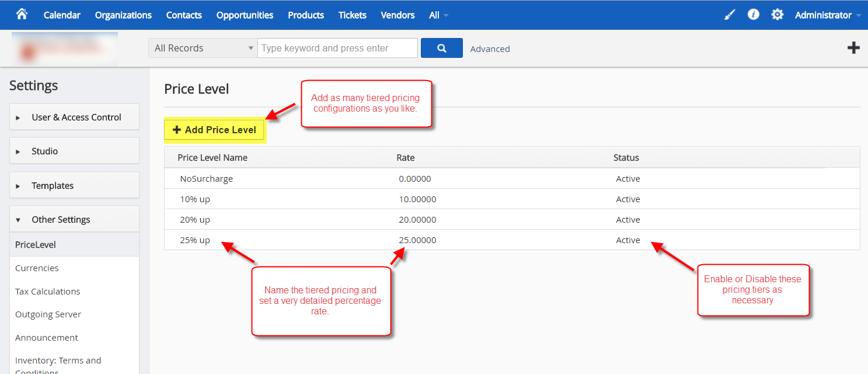Screen dimensions: 868x374
Task: Expand the All modules menu
Action: [x=438, y=15]
